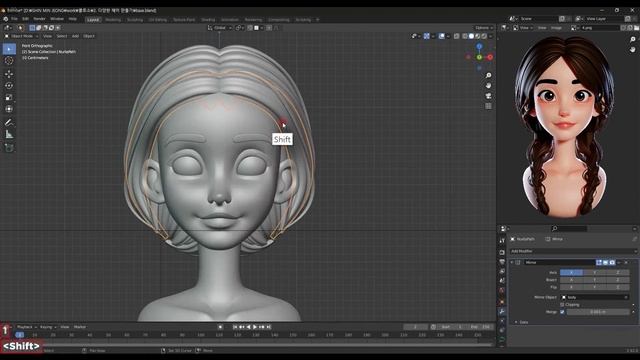Select the Rotate tool in the toolbar

(9, 86)
